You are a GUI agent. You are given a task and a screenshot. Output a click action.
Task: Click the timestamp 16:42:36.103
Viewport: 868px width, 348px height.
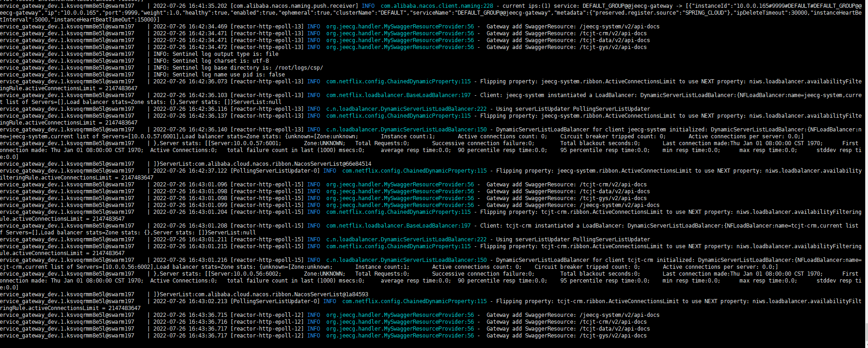tap(208, 95)
